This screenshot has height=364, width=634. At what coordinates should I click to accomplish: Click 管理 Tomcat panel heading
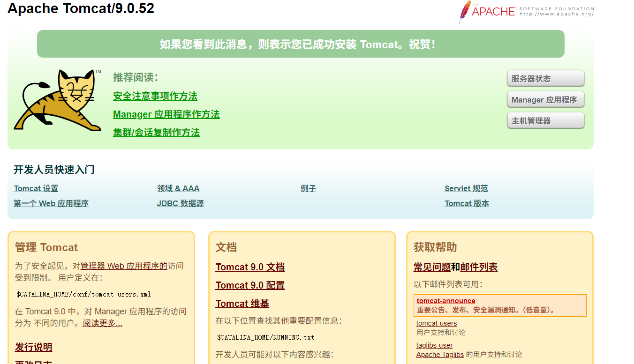pos(46,247)
